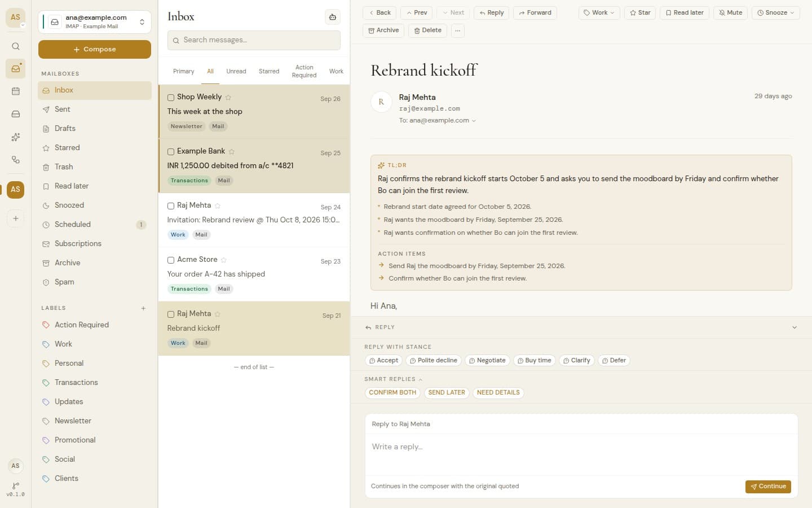Star the Shop Weekly message

(228, 97)
